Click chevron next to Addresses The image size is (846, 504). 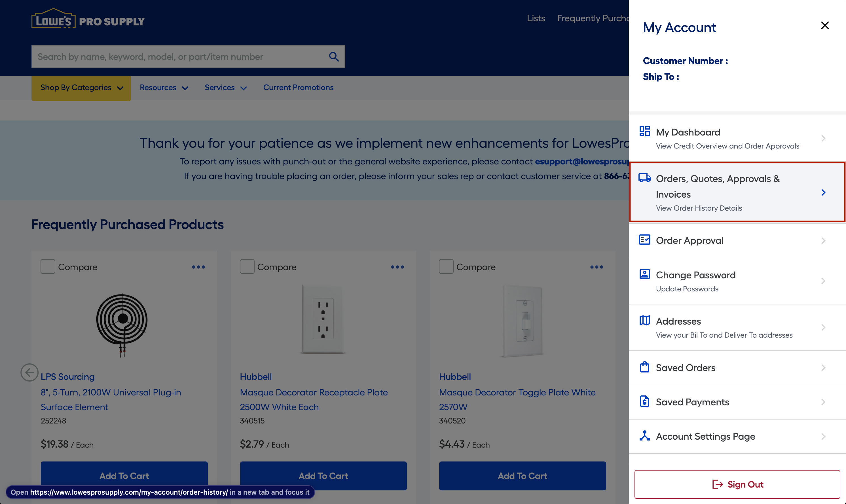pyautogui.click(x=823, y=327)
